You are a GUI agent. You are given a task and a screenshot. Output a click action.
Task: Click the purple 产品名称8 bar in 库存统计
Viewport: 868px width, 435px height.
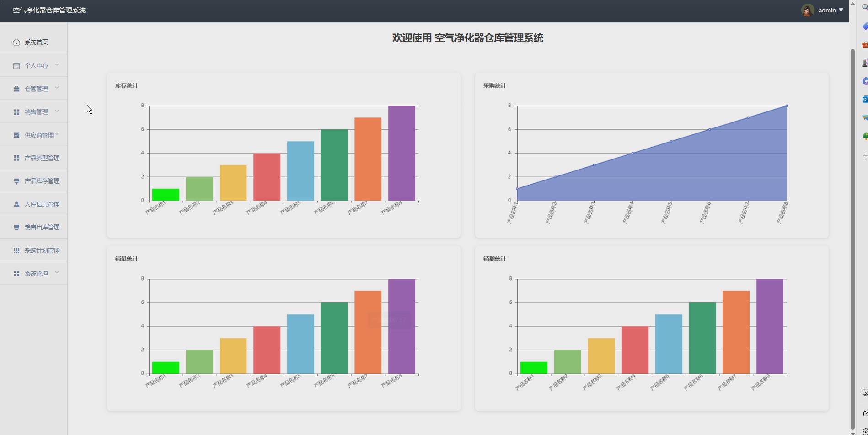pos(402,153)
